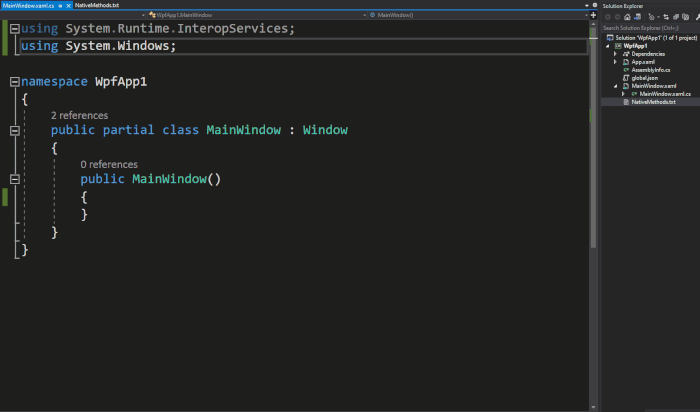Switch views using the Solution Explorer toolbar icon
The height and width of the screenshot is (412, 700).
(638, 17)
